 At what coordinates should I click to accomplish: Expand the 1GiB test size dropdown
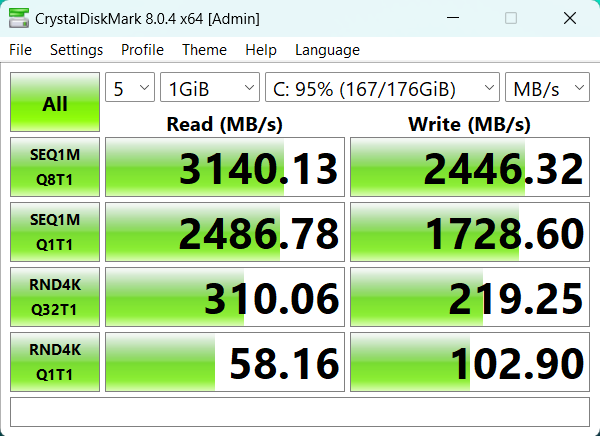pos(210,87)
